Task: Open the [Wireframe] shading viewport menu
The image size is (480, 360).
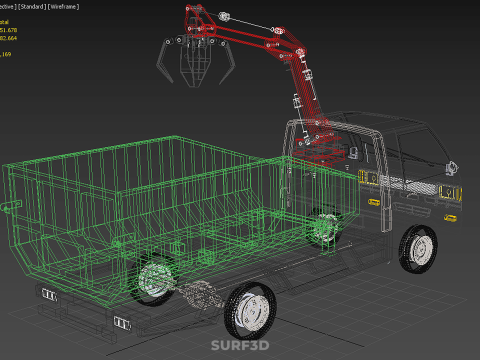Action: tap(64, 7)
